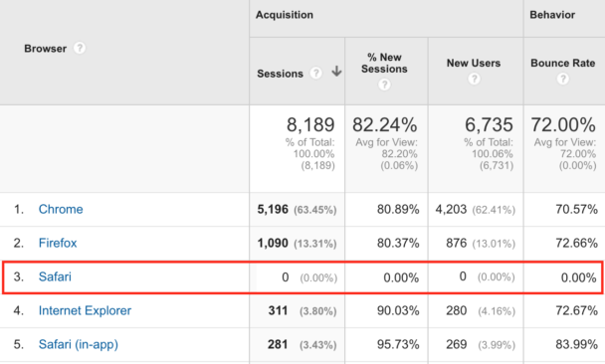Click the help icon beside Browser
The image size is (605, 364).
pos(80,48)
